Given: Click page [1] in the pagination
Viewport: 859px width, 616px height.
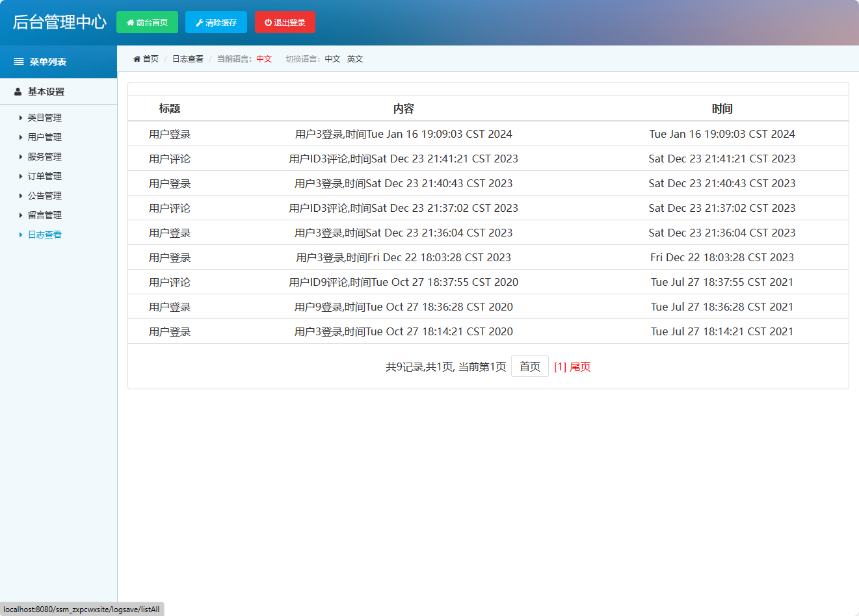Looking at the screenshot, I should [x=559, y=366].
